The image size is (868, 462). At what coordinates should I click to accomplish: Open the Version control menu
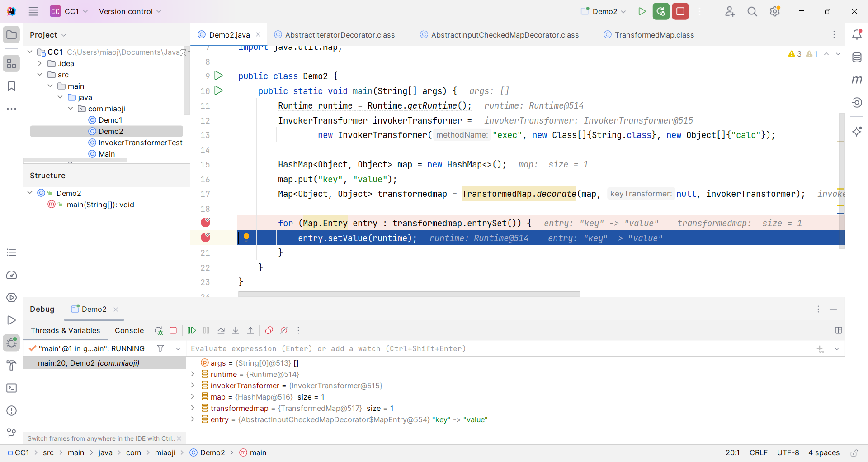click(x=130, y=12)
